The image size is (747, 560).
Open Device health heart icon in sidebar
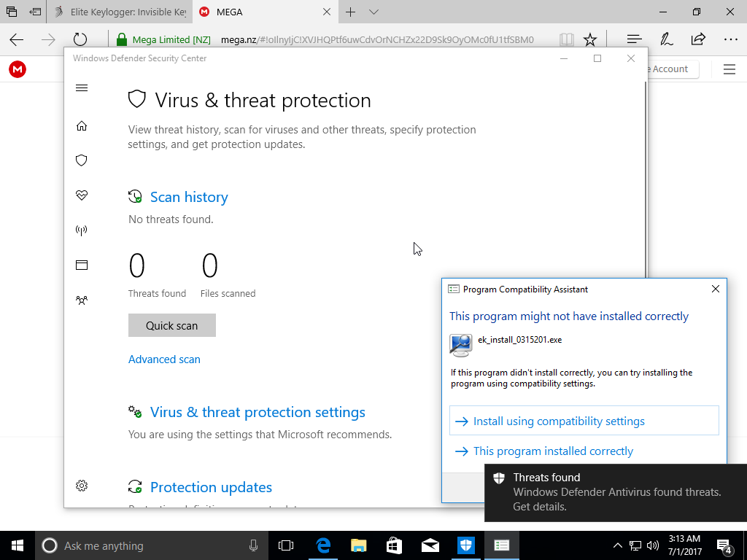pyautogui.click(x=82, y=195)
